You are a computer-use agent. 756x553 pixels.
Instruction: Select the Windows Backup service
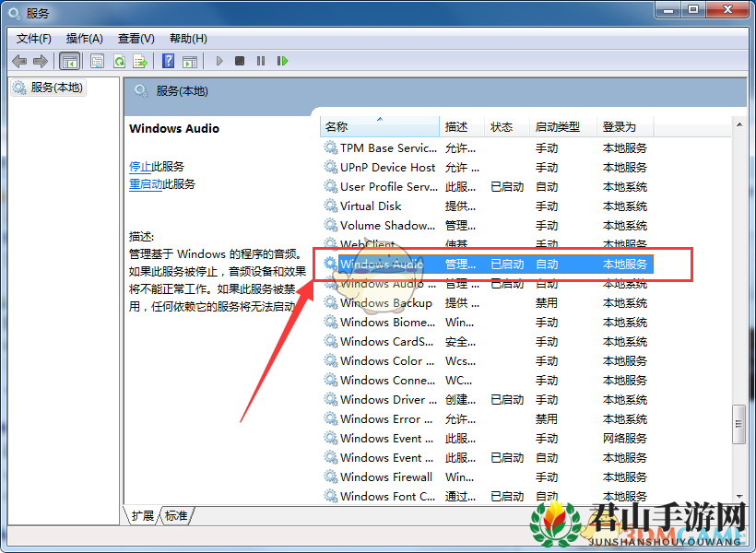(487, 303)
